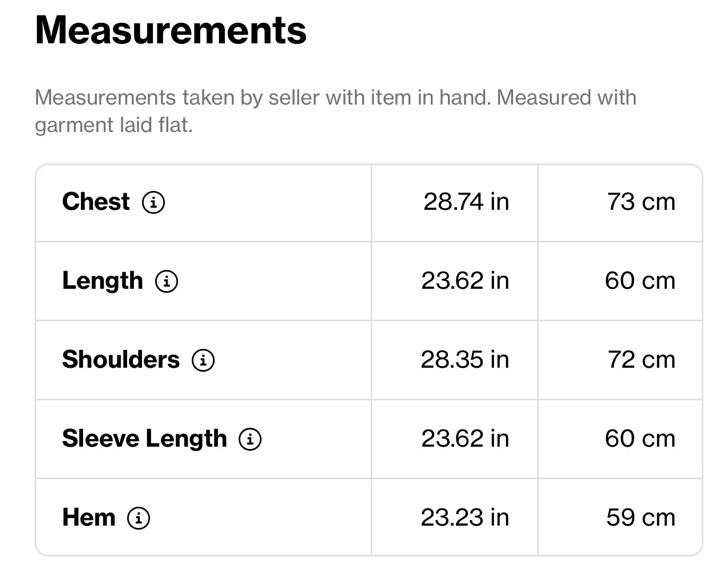Click the Measurements heading
Image resolution: width=712 pixels, height=572 pixels.
[x=171, y=30]
